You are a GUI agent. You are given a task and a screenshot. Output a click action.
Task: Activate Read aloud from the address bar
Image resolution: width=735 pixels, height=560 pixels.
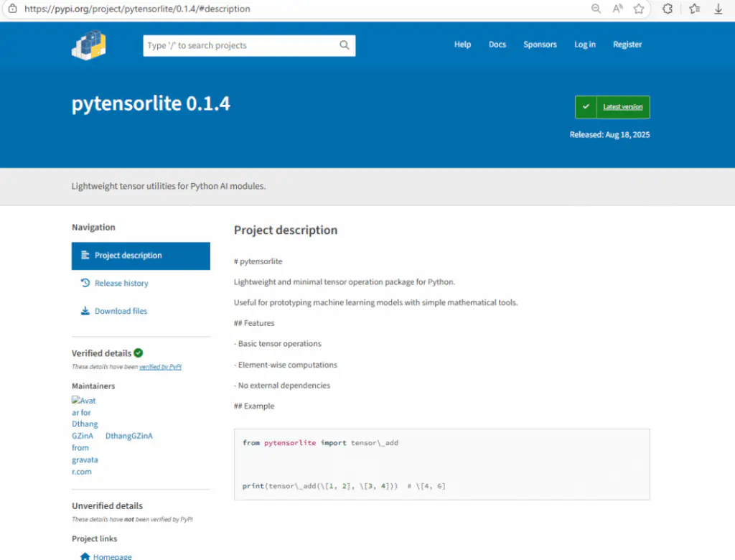[617, 9]
